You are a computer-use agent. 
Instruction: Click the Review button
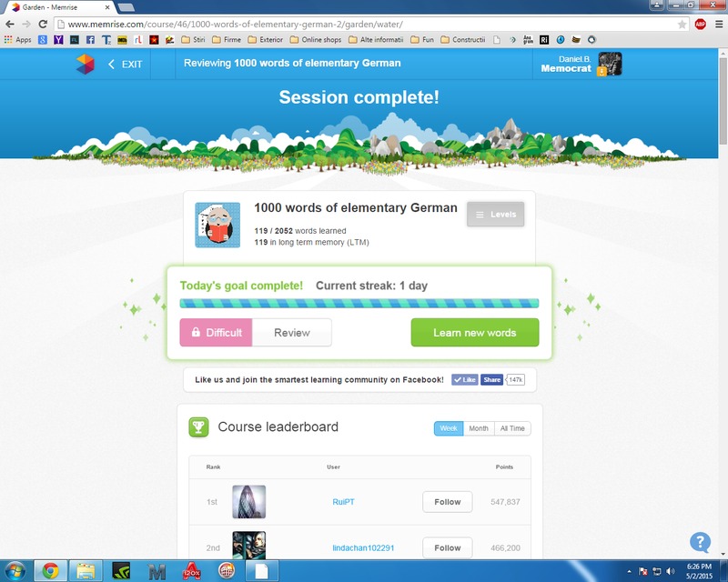click(x=291, y=332)
